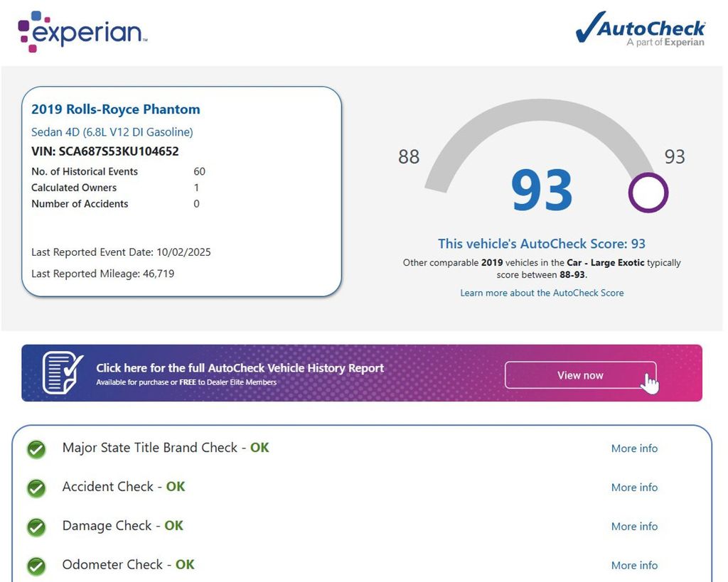728x582 pixels.
Task: Open Learn more about the AutoCheck Score
Action: 542,293
